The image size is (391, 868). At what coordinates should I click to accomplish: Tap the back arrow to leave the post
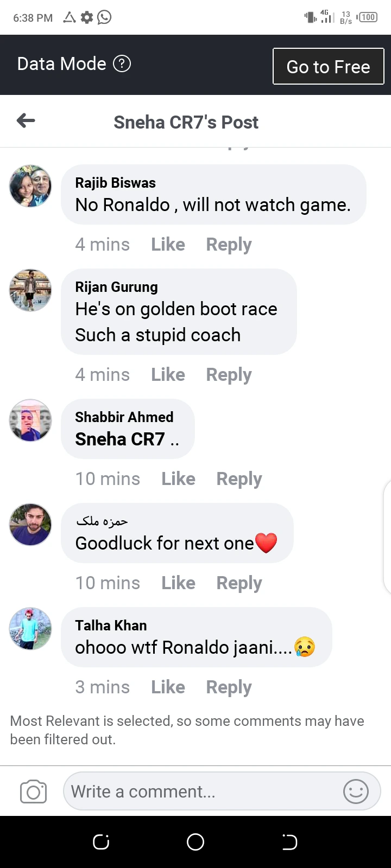point(26,120)
